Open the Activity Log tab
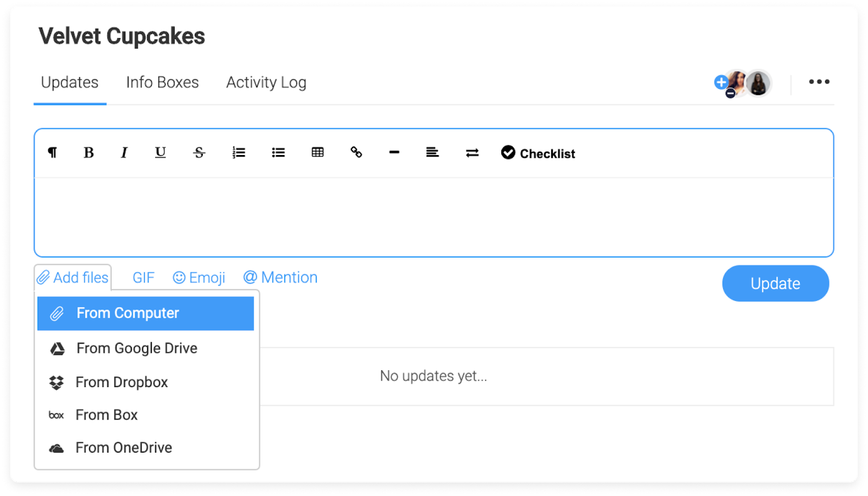 point(266,82)
